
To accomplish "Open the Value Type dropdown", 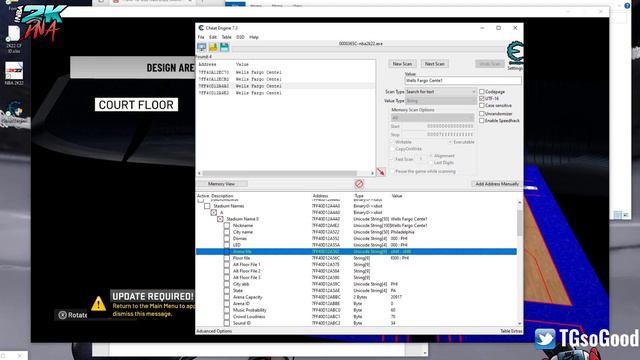I will tap(440, 101).
